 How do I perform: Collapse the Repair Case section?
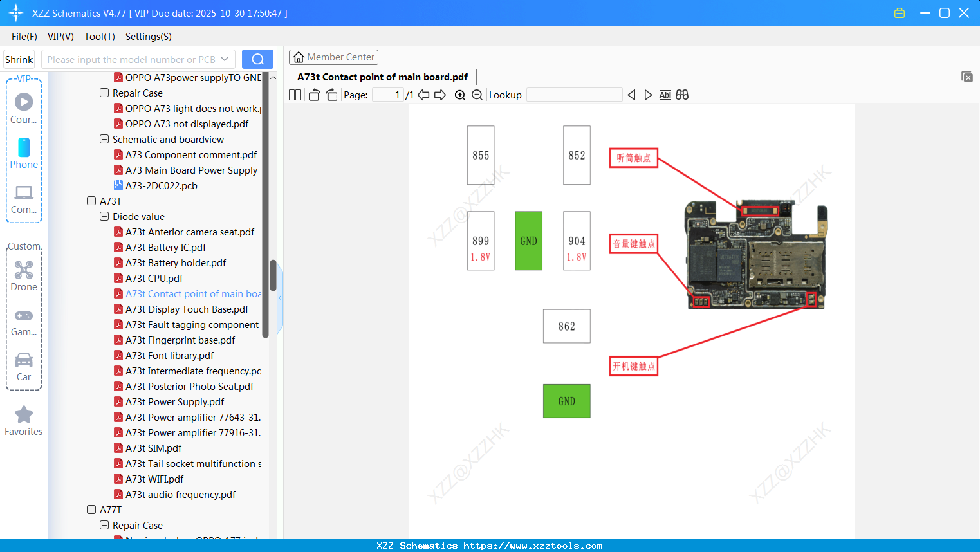pyautogui.click(x=104, y=93)
